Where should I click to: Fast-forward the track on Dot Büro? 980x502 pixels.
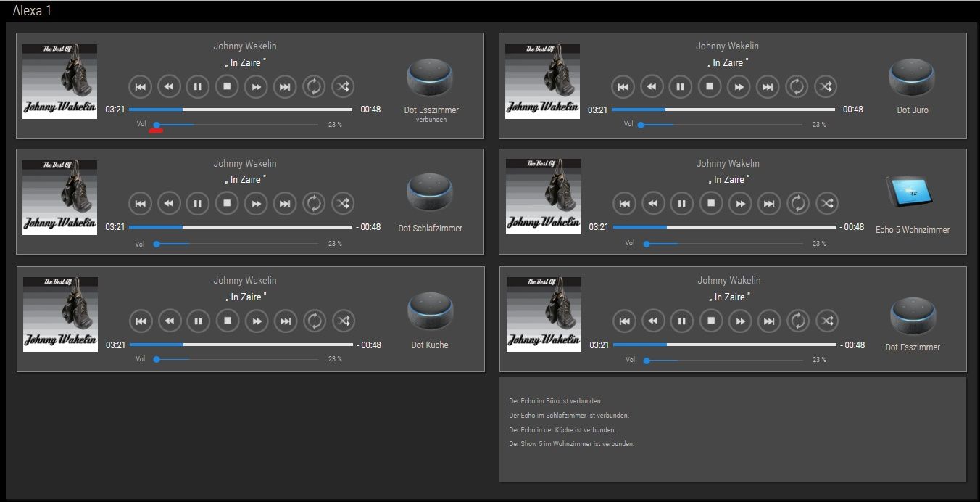(x=739, y=87)
